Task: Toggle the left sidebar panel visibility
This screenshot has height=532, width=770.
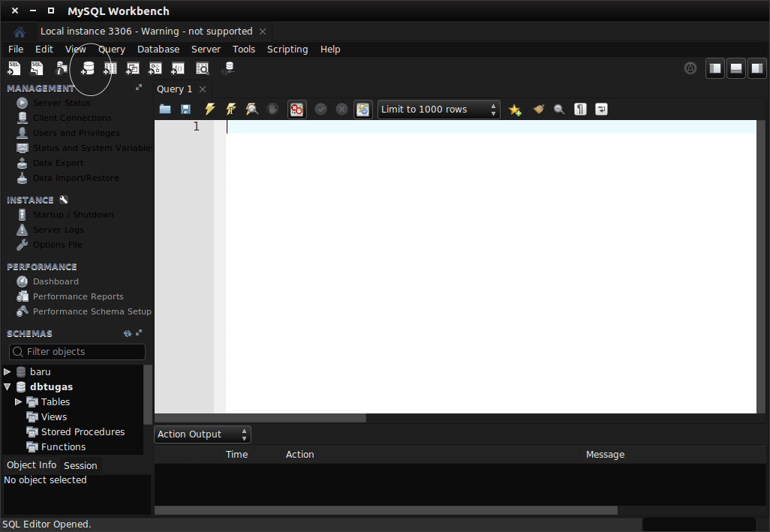Action: pos(715,68)
